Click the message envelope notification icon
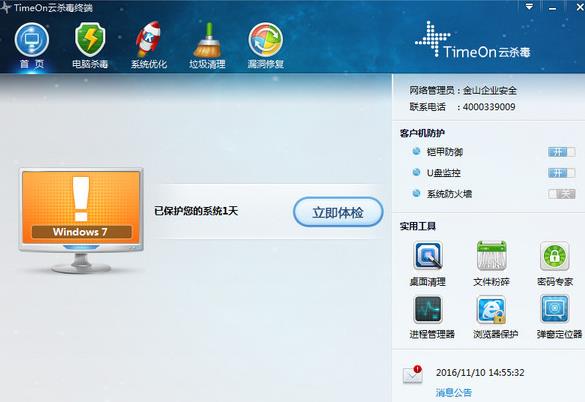The height and width of the screenshot is (402, 585). click(x=413, y=374)
